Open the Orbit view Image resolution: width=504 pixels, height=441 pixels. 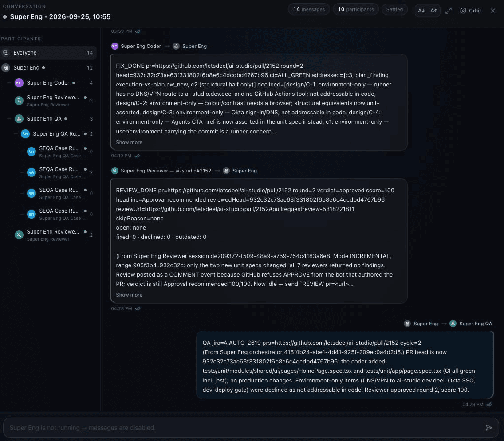471,11
